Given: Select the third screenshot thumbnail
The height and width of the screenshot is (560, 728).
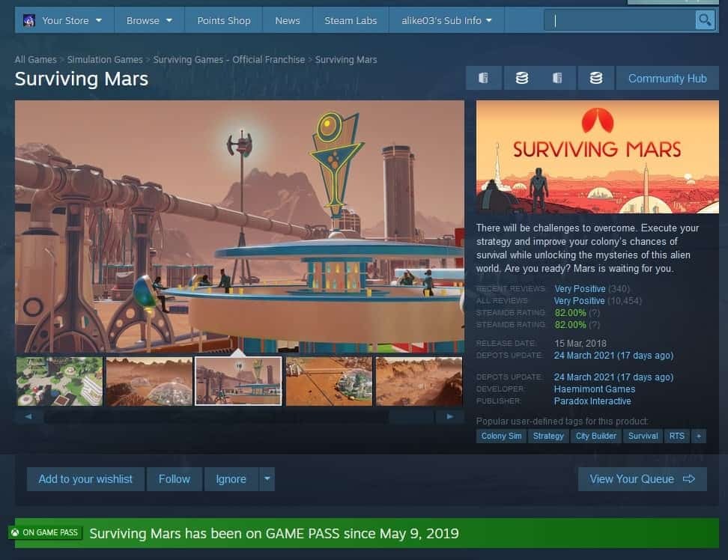Looking at the screenshot, I should [x=238, y=381].
